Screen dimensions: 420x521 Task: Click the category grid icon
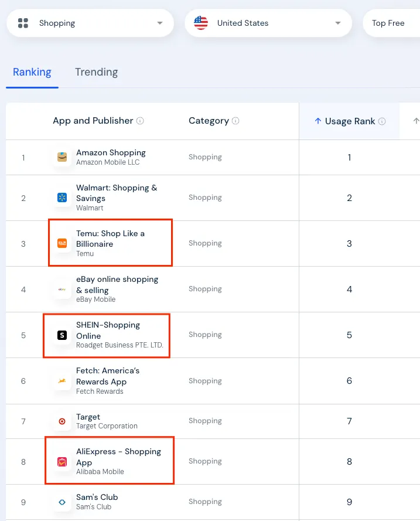click(23, 23)
